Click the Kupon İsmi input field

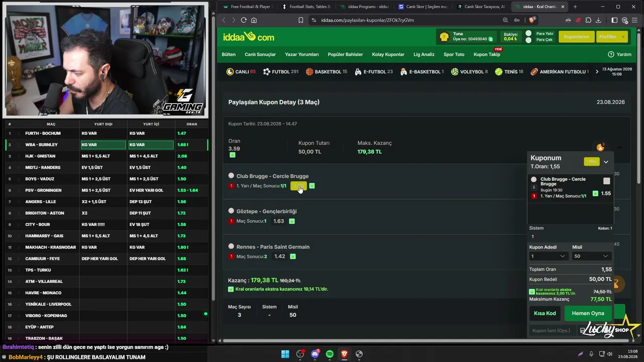click(x=552, y=330)
